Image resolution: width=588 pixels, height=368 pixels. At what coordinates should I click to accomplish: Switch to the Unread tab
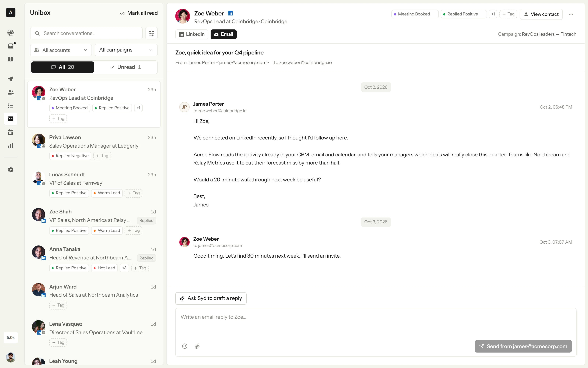(x=126, y=67)
